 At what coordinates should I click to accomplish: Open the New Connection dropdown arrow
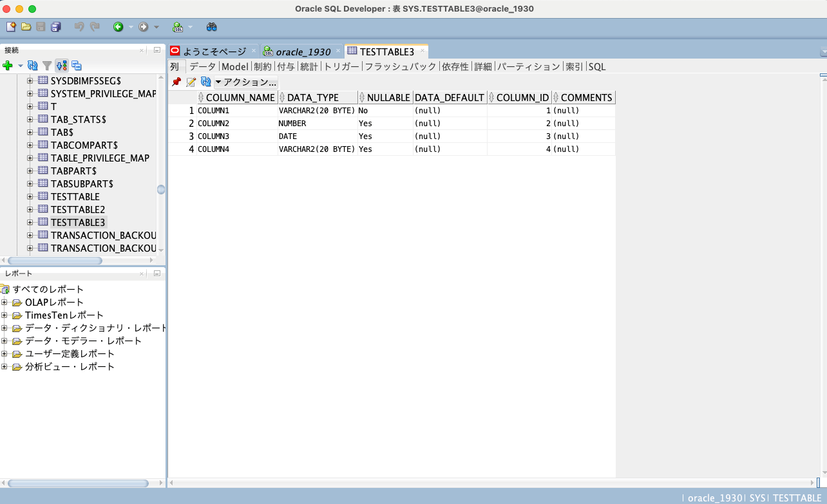20,66
